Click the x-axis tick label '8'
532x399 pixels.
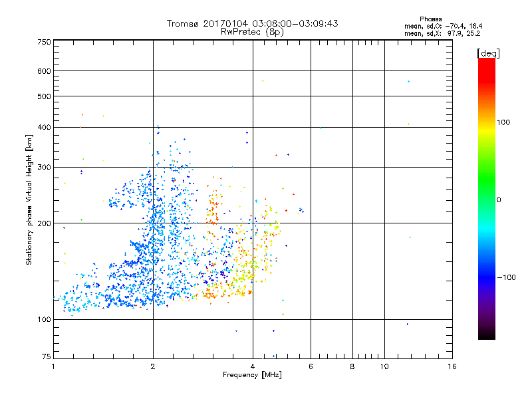coord(352,366)
